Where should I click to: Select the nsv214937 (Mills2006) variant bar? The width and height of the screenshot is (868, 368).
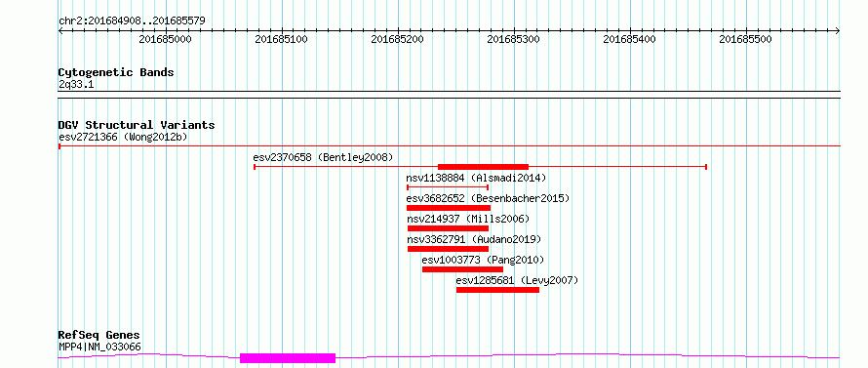click(x=448, y=228)
